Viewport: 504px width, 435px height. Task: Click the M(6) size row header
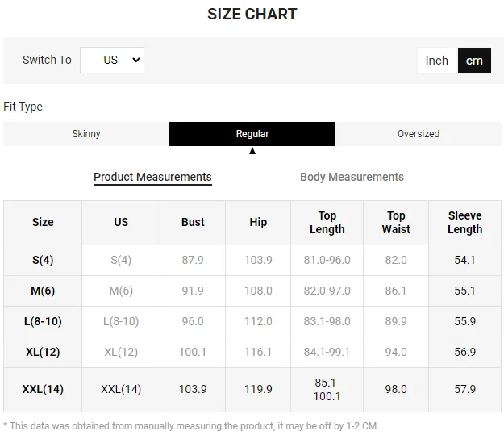point(43,291)
